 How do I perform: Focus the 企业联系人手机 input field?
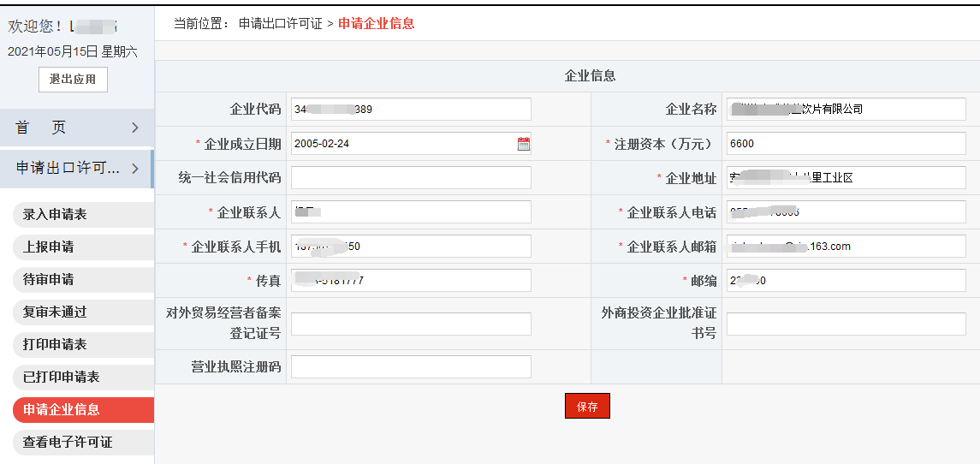click(411, 247)
